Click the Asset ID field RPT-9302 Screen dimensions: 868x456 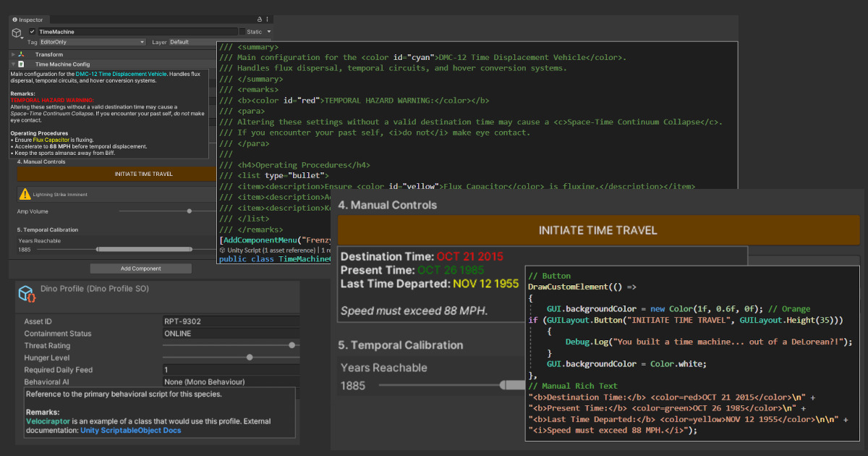(x=231, y=321)
